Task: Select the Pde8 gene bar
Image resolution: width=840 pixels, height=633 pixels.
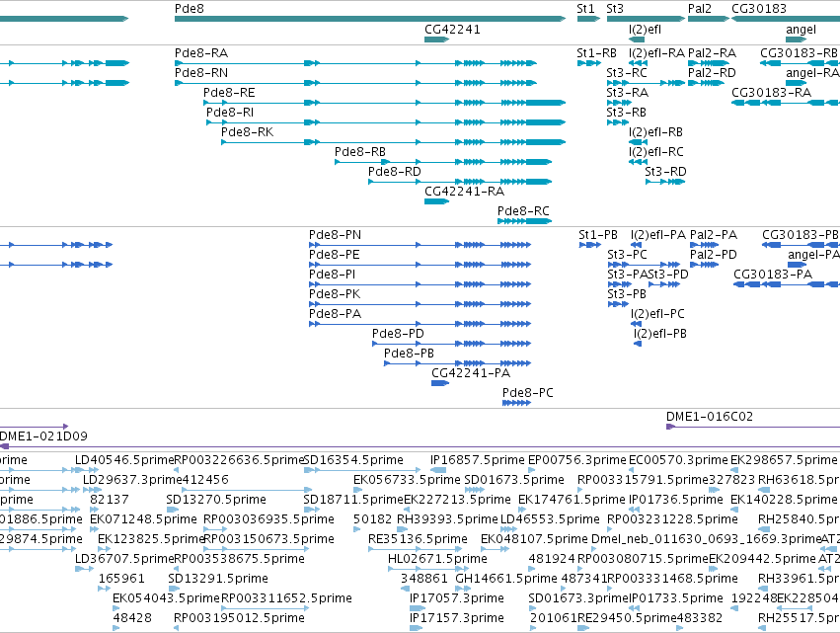Action: [x=369, y=19]
